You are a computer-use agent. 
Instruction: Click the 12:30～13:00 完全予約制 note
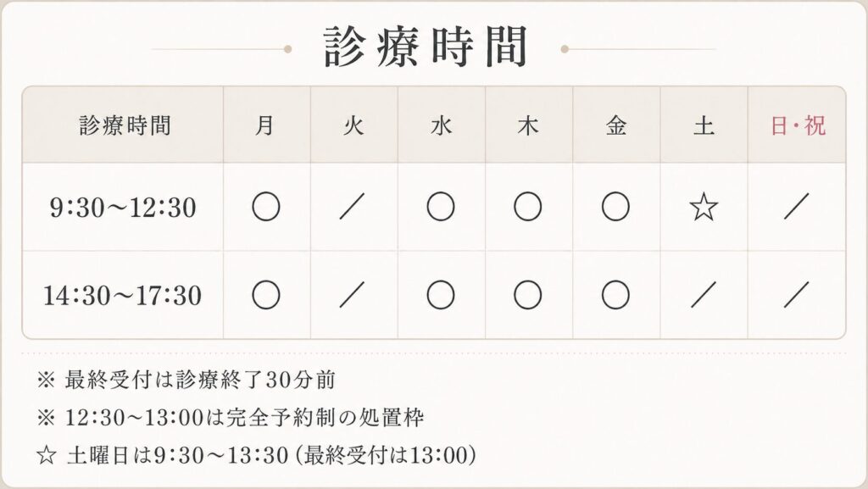click(x=242, y=417)
